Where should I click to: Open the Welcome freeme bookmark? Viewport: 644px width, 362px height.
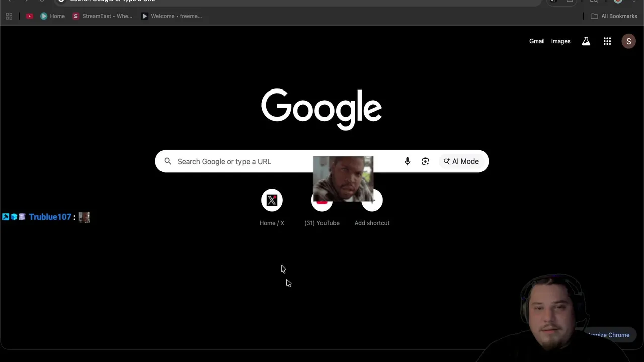[x=172, y=16]
